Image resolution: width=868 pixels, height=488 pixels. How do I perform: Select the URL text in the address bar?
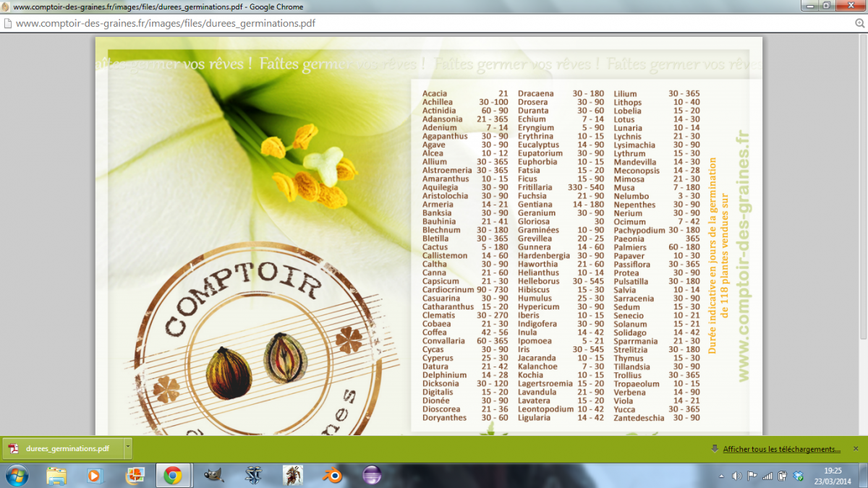click(166, 22)
